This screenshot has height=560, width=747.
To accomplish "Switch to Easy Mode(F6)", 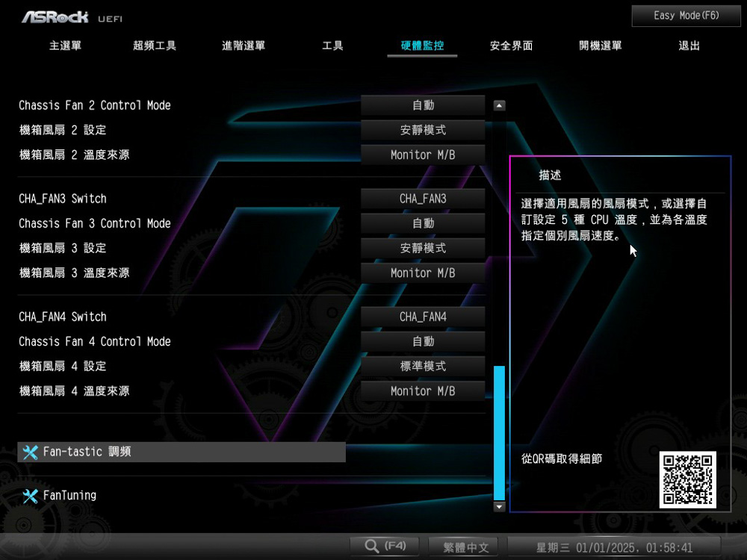I will pyautogui.click(x=686, y=16).
